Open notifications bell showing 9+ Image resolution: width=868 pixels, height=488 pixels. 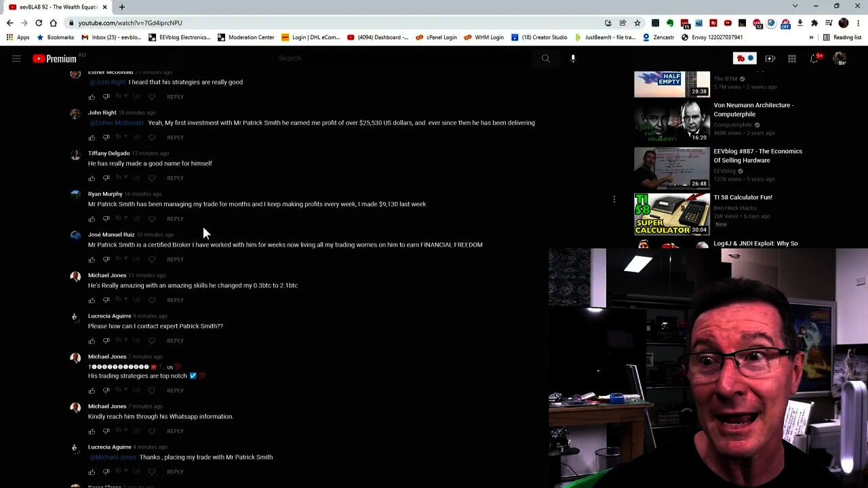(x=815, y=59)
